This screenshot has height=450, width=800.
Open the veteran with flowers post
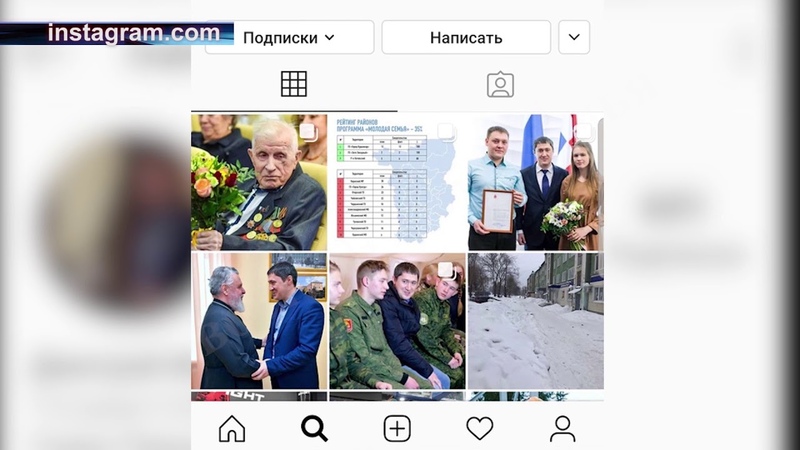pos(259,182)
